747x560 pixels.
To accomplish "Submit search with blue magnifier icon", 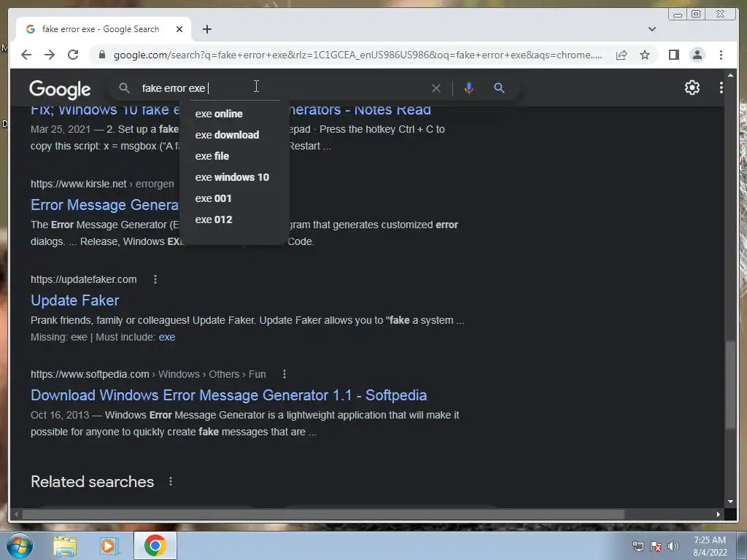I will tap(499, 88).
